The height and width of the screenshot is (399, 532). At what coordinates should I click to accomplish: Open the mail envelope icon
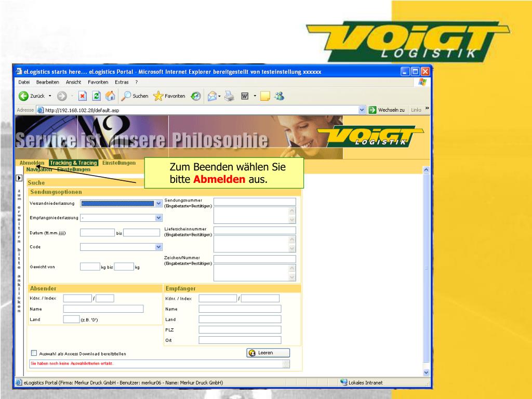(212, 96)
